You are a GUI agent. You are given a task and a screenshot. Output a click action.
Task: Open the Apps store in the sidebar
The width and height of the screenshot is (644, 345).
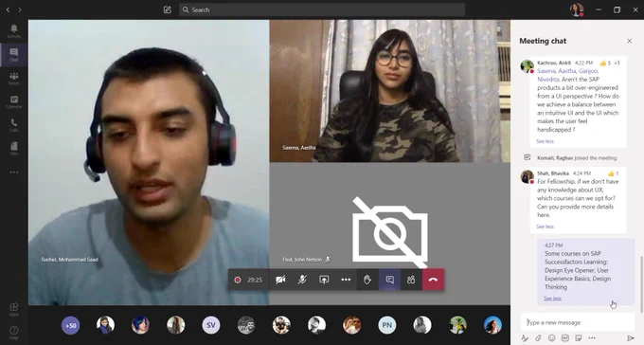click(x=13, y=309)
